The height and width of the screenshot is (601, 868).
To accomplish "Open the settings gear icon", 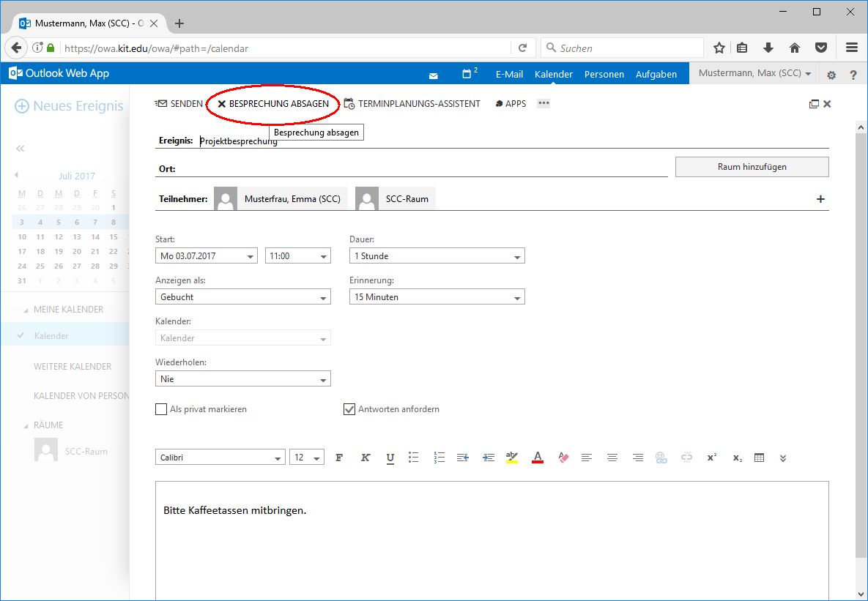I will tap(831, 75).
